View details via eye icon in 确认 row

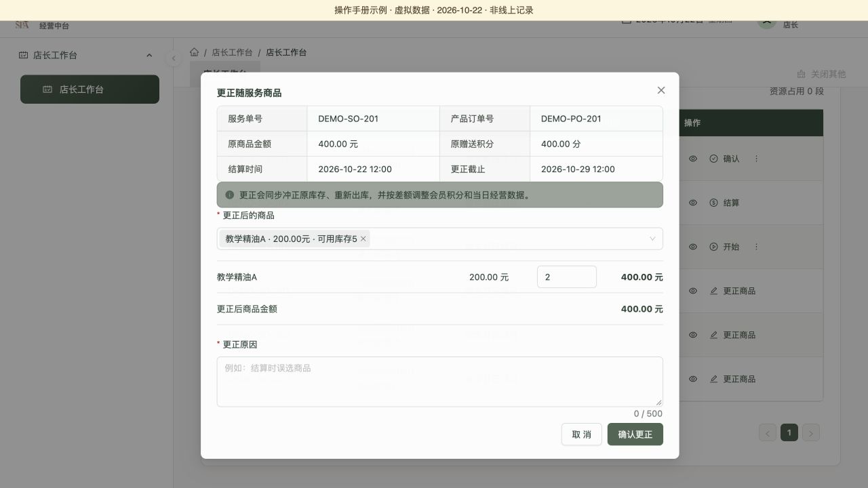point(693,159)
